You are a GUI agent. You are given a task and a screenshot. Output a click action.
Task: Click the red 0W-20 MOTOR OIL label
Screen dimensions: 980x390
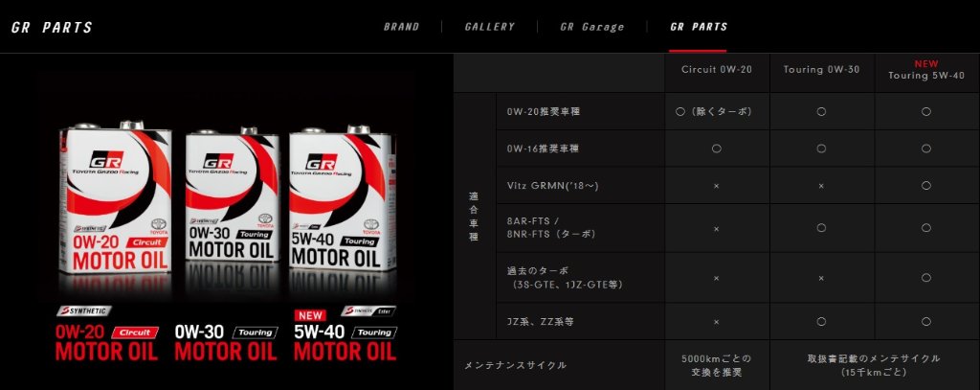106,342
